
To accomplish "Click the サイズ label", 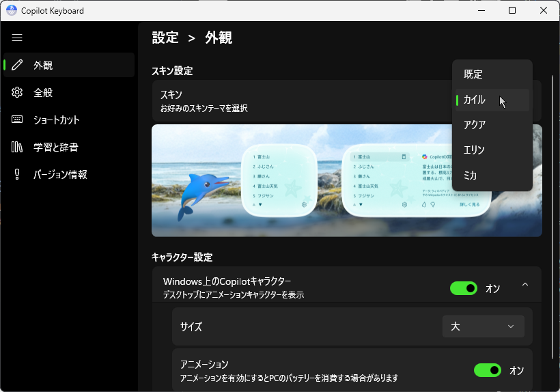I will (x=191, y=326).
